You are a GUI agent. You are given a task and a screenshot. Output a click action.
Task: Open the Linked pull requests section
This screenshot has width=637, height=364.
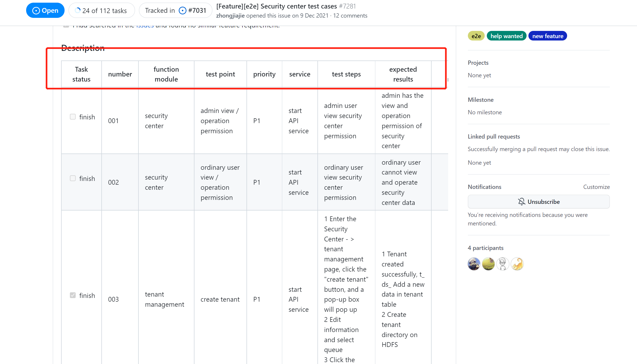coord(494,136)
